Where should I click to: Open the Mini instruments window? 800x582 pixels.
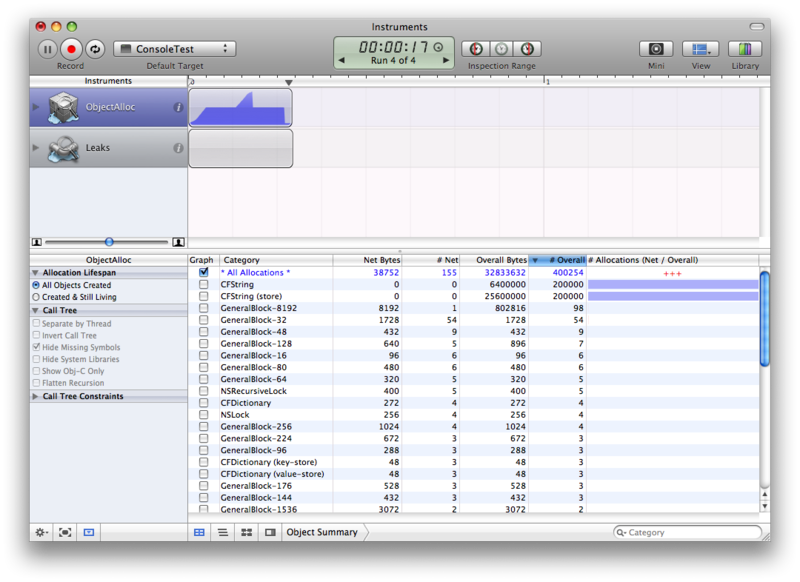(x=656, y=48)
